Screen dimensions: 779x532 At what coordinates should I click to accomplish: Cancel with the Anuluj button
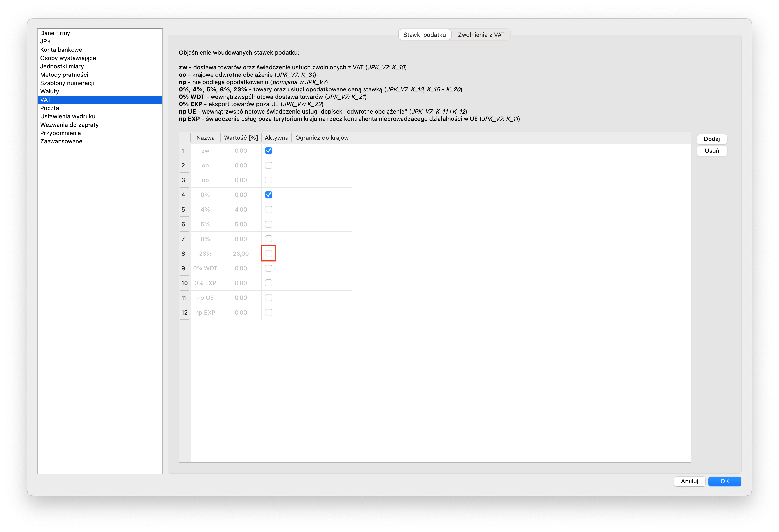pos(689,481)
